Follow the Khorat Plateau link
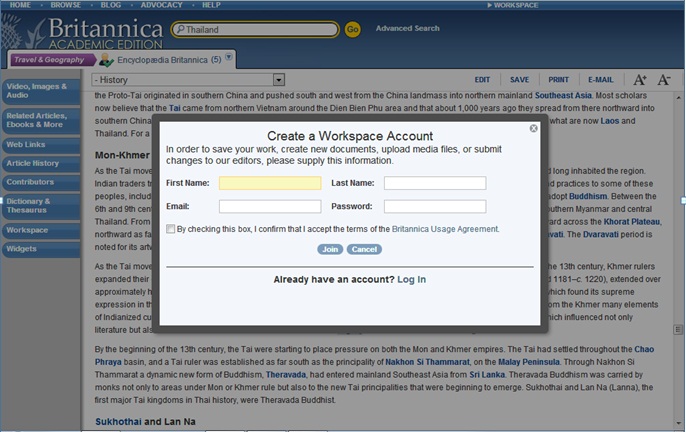This screenshot has width=686, height=432. click(x=632, y=221)
